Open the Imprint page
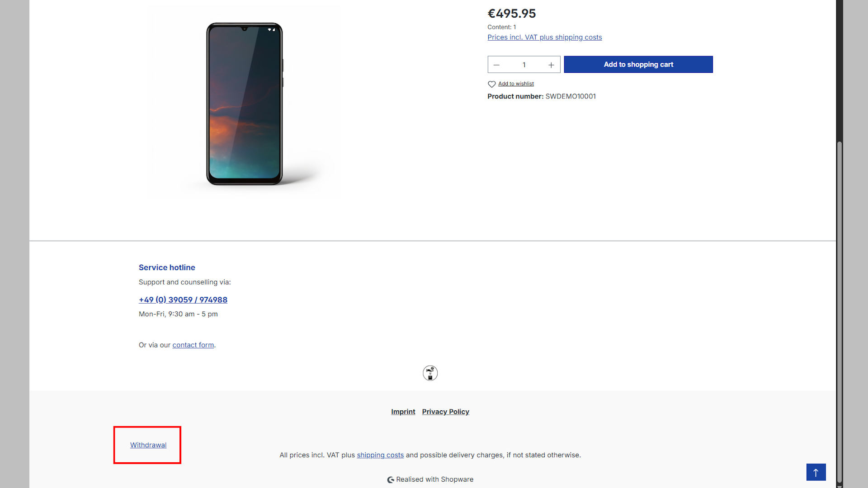This screenshot has height=488, width=868. coord(403,412)
